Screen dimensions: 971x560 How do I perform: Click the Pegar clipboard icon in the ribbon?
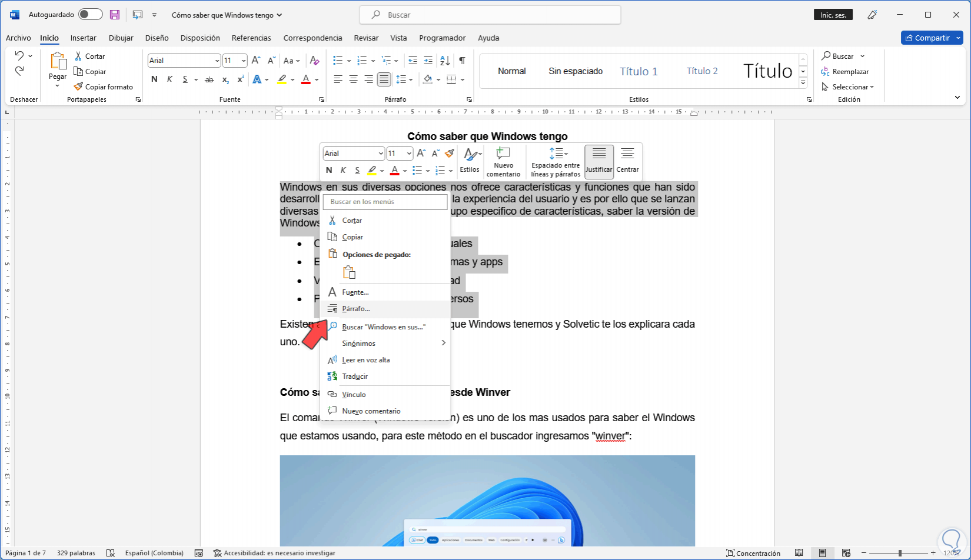[x=58, y=61]
